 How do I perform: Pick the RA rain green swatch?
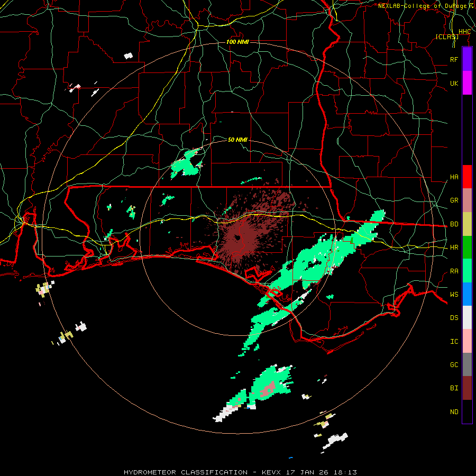(467, 271)
